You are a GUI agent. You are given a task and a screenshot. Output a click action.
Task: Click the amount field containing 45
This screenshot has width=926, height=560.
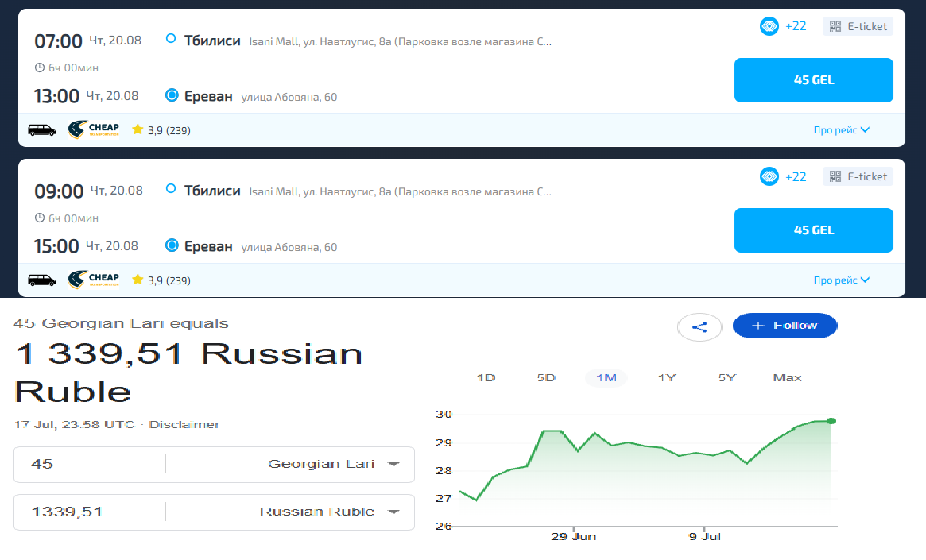click(x=88, y=464)
